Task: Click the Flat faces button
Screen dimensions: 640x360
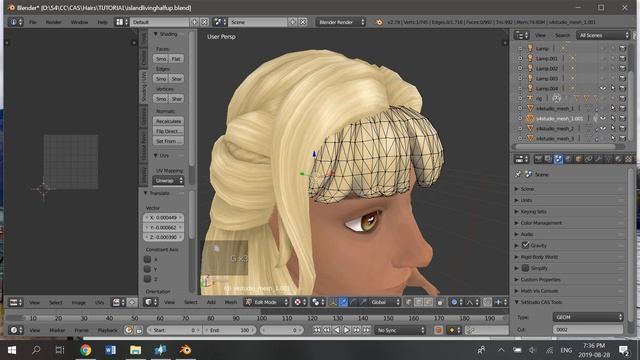Action: pyautogui.click(x=176, y=59)
